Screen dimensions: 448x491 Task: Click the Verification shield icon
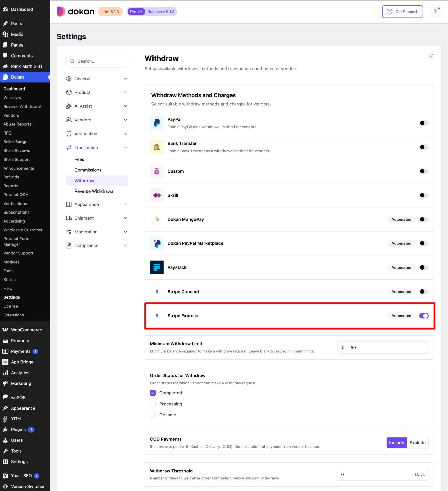69,134
